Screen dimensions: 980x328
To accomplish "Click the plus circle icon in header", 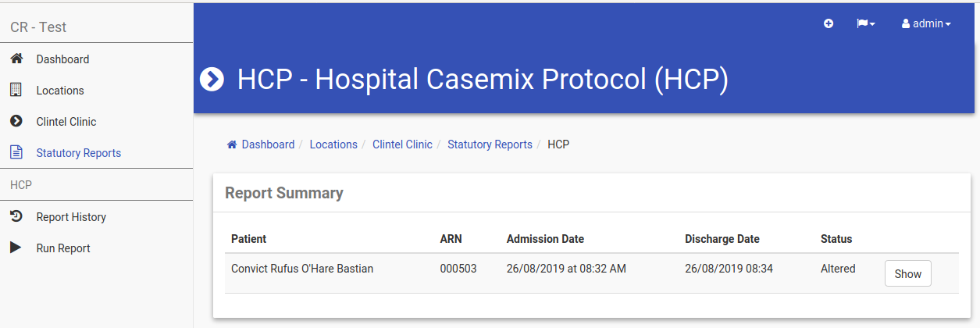I will [829, 24].
